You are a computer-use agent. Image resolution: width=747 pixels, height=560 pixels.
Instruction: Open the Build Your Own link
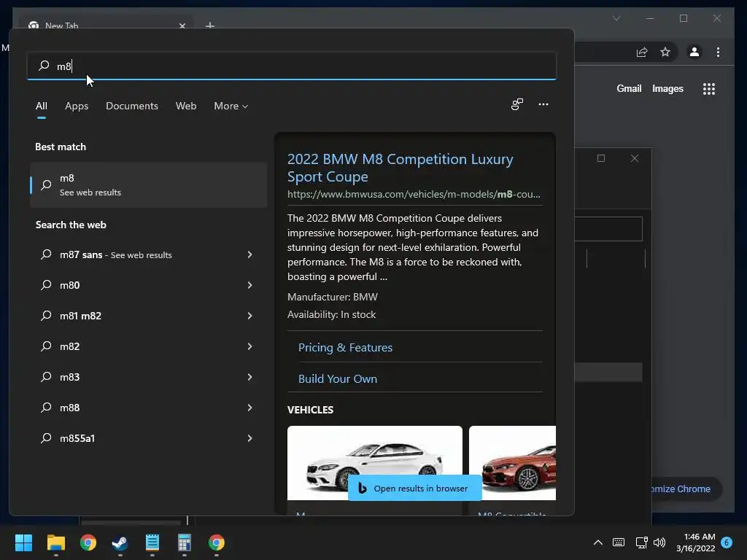(x=338, y=379)
